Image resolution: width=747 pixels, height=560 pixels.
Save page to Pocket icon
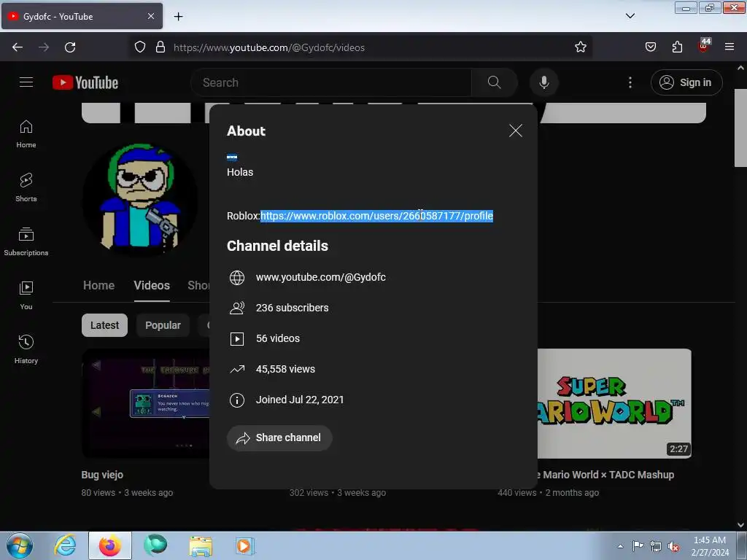(x=650, y=47)
